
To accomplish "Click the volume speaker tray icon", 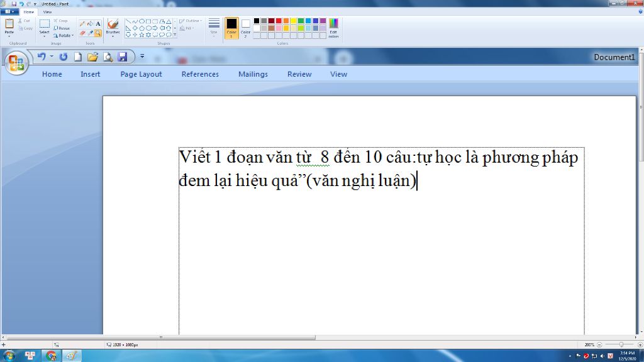I will (x=602, y=356).
